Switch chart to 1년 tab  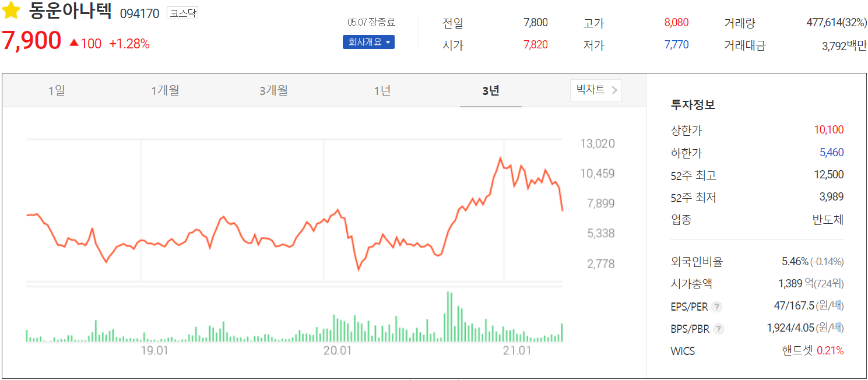(382, 90)
